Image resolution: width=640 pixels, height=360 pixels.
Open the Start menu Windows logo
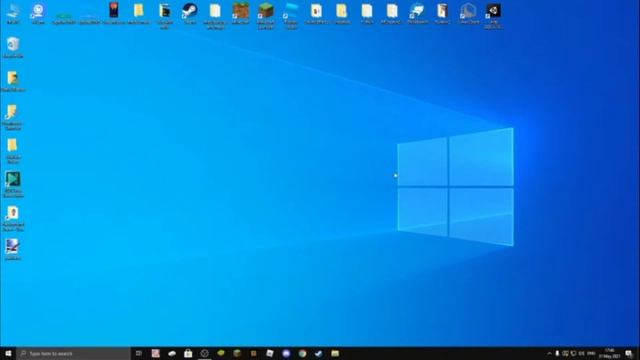pyautogui.click(x=8, y=353)
